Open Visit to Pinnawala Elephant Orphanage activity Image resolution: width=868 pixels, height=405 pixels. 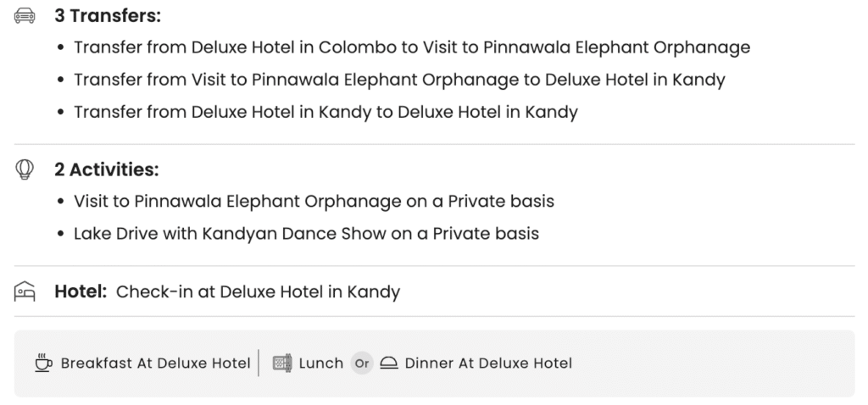point(314,202)
